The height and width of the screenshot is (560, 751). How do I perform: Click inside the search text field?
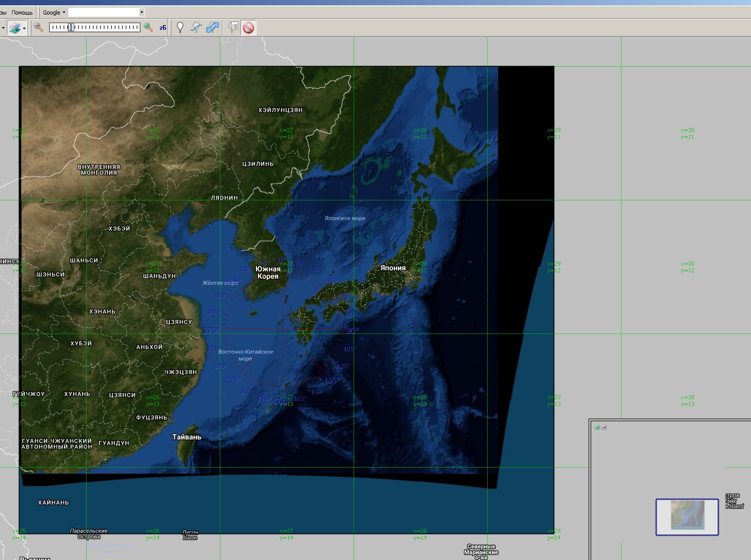coord(103,13)
